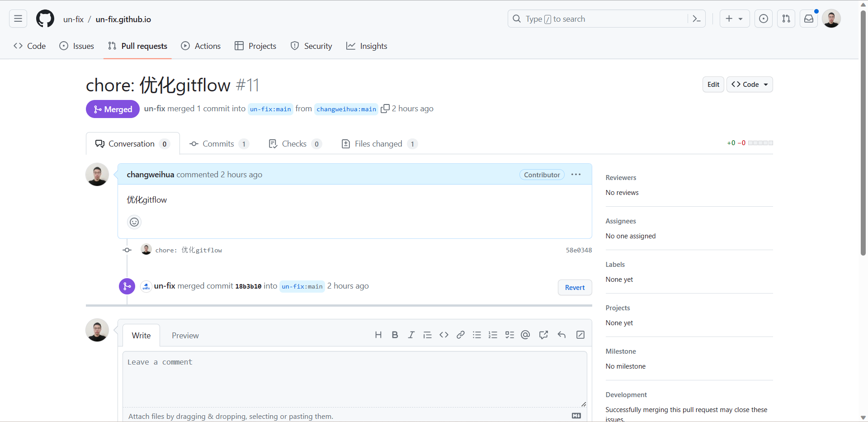
Task: Open notifications inbox icon
Action: 809,19
